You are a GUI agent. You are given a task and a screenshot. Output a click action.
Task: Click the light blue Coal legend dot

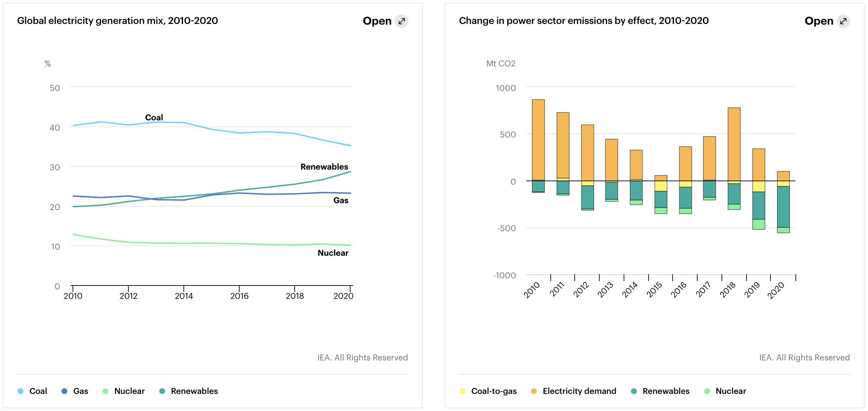[21, 391]
